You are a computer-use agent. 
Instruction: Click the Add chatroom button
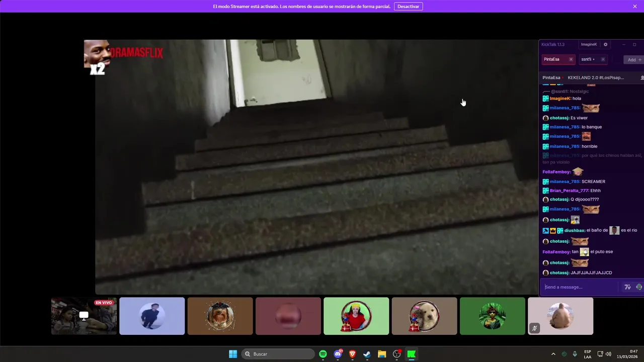(633, 60)
